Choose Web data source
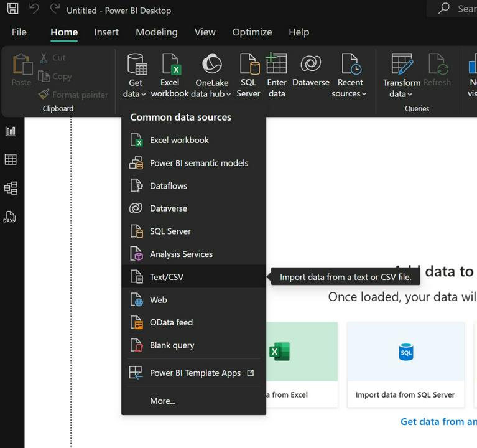The image size is (477, 448). pos(194,299)
